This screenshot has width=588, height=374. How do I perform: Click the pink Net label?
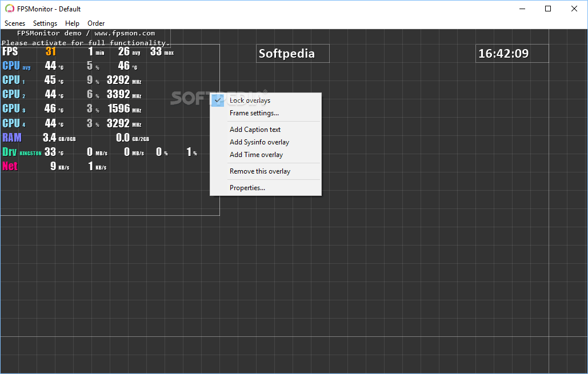tap(10, 166)
